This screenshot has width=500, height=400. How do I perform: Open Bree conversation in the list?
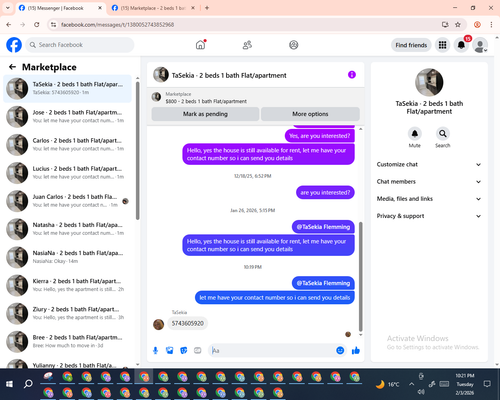(x=68, y=341)
